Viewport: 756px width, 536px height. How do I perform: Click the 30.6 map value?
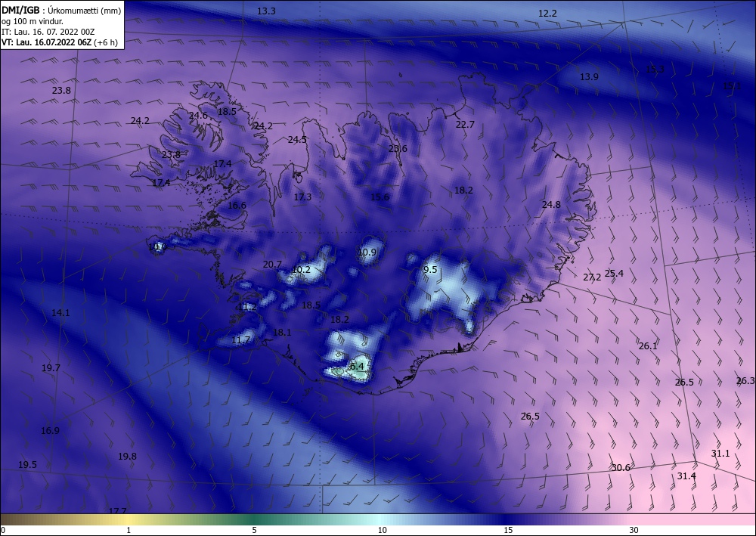point(621,467)
